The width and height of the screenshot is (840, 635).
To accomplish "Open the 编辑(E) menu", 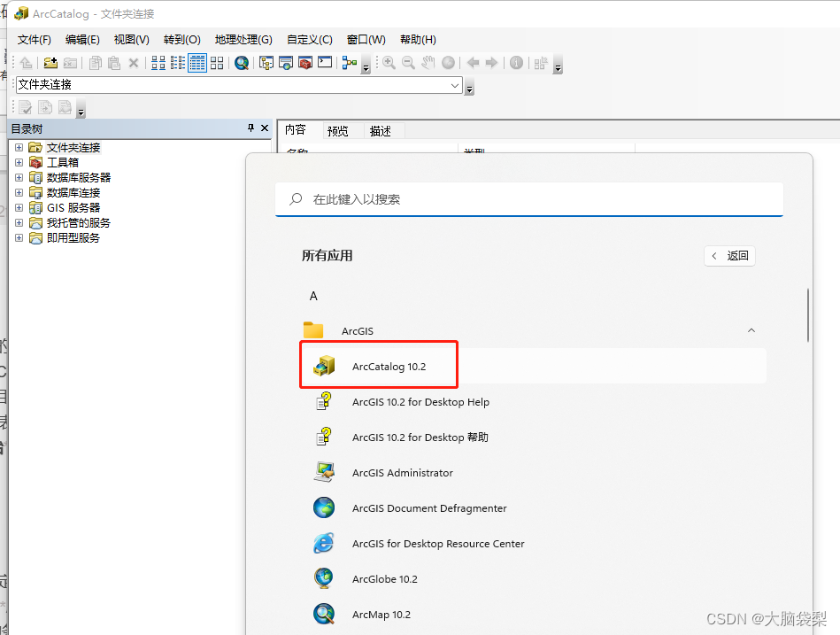I will [x=82, y=40].
